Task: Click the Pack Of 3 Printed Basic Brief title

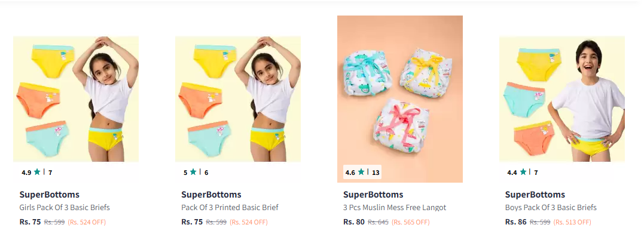Action: pos(230,208)
